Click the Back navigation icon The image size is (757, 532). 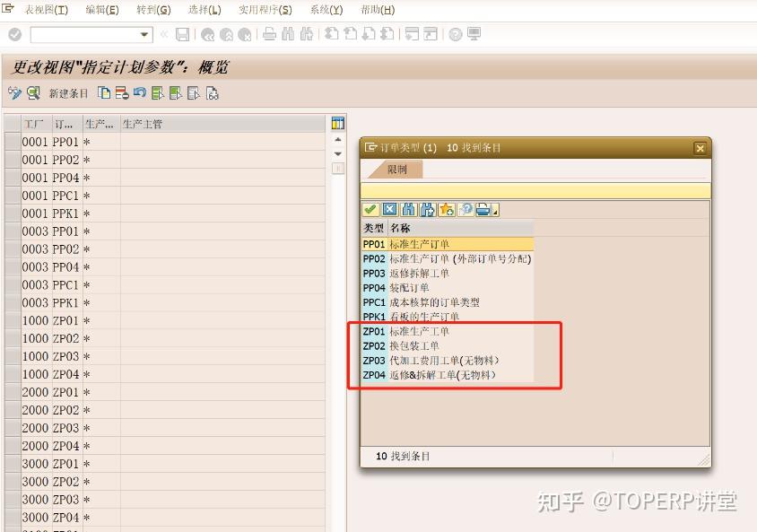[207, 34]
